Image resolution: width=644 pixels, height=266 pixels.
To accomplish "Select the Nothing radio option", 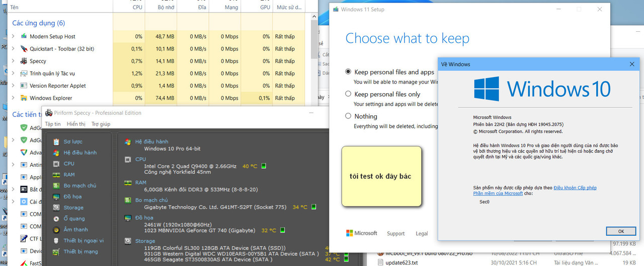I will pyautogui.click(x=348, y=116).
